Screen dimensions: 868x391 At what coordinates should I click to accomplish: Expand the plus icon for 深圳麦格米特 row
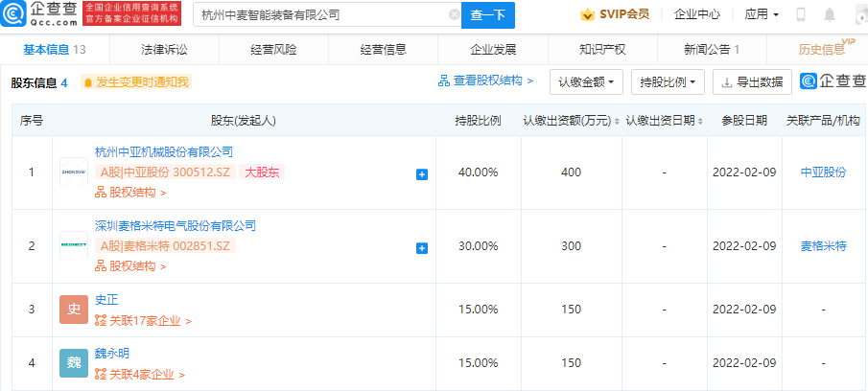click(421, 248)
